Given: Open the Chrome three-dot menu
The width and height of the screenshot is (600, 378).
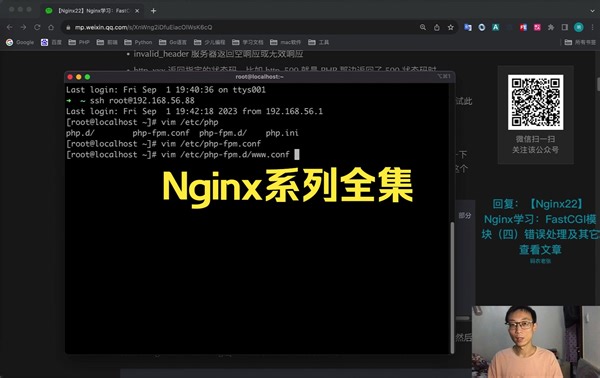Looking at the screenshot, I should 593,27.
